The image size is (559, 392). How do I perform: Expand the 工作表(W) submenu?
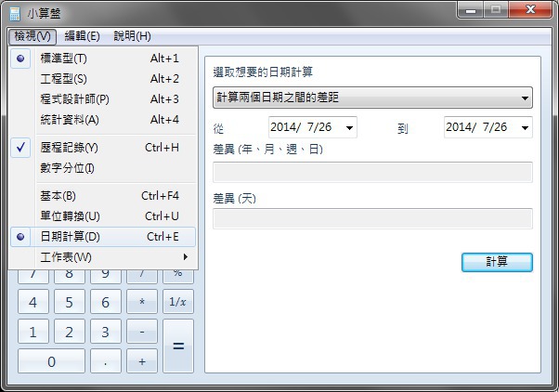103,257
